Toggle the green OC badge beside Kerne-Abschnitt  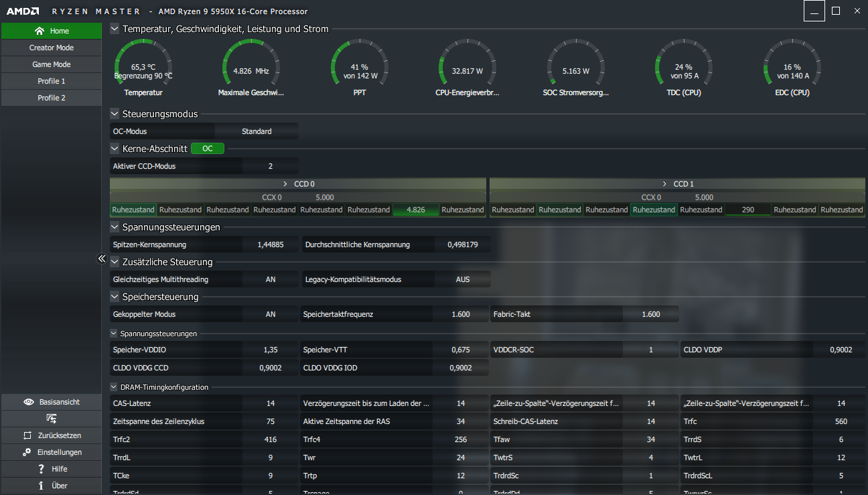[x=208, y=149]
